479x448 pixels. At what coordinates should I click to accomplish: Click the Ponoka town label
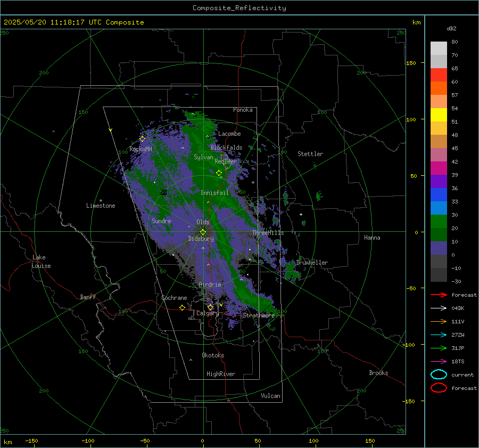click(x=243, y=110)
